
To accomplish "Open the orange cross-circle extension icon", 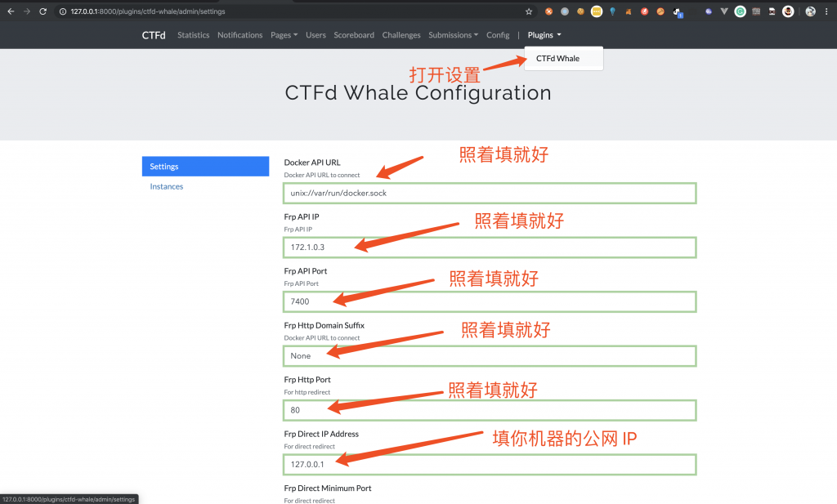I will [x=548, y=11].
